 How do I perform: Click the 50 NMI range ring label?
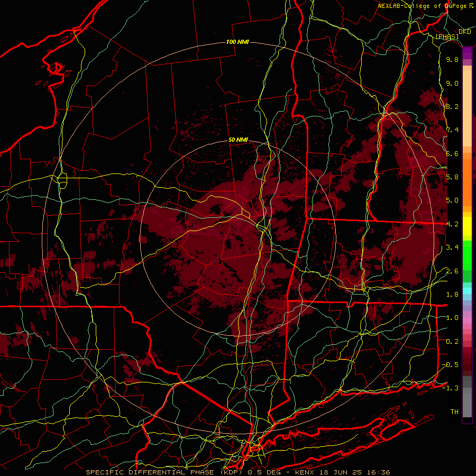point(238,140)
